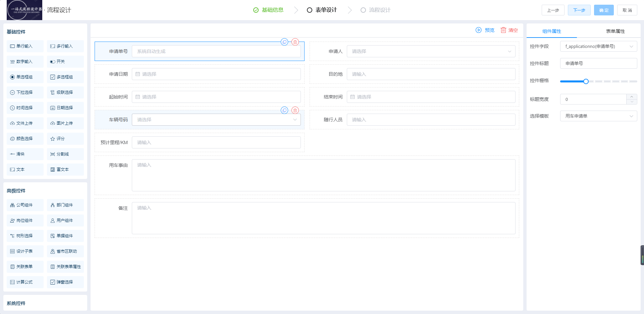Switch to the 组件属性 tab
Image resolution: width=644 pixels, height=314 pixels.
[552, 31]
